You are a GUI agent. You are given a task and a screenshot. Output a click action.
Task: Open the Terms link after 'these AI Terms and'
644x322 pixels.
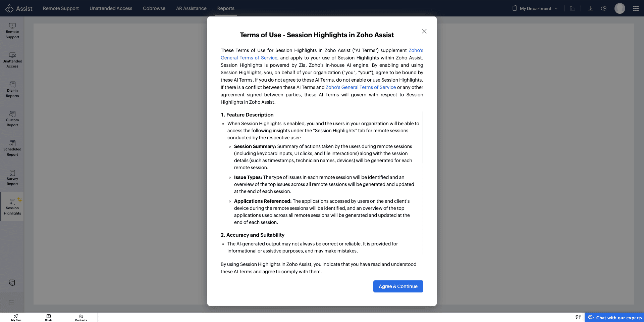(361, 87)
